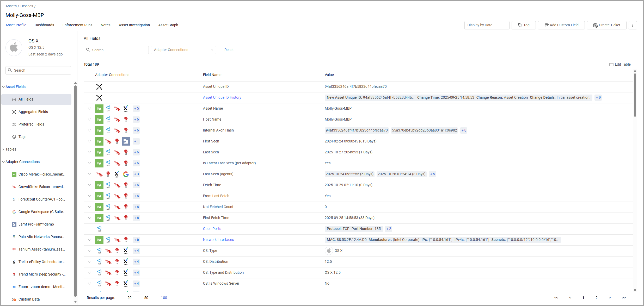Click the Tag button icon
This screenshot has height=306, width=644.
(520, 25)
